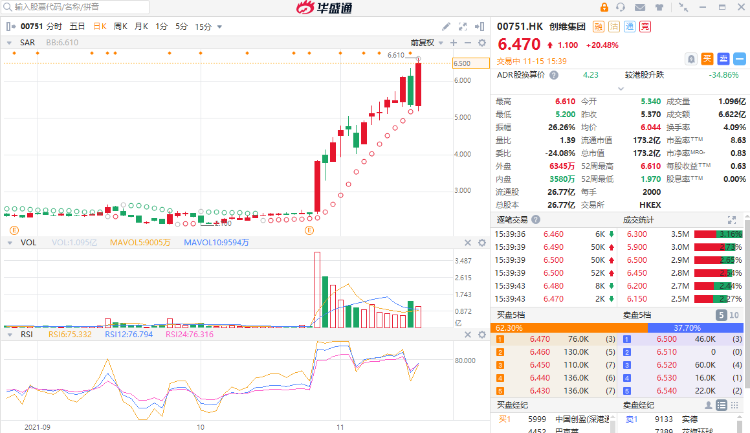The image size is (750, 433).
Task: Switch broker queue to list view icon
Action: (x=721, y=405)
